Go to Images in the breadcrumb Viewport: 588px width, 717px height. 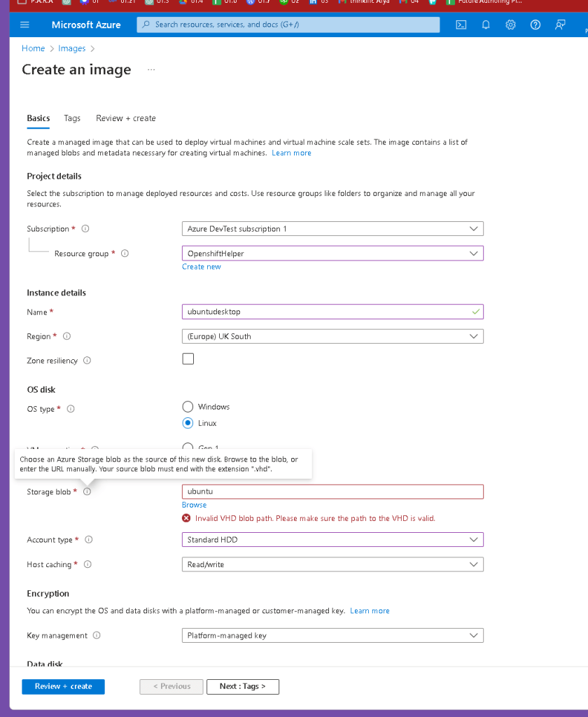coord(72,48)
